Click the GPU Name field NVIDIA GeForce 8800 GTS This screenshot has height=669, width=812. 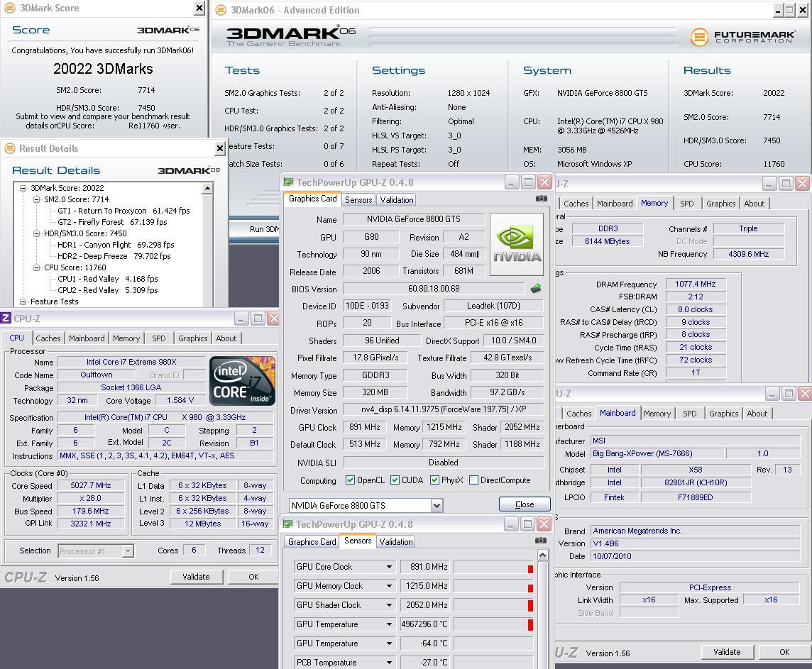414,219
